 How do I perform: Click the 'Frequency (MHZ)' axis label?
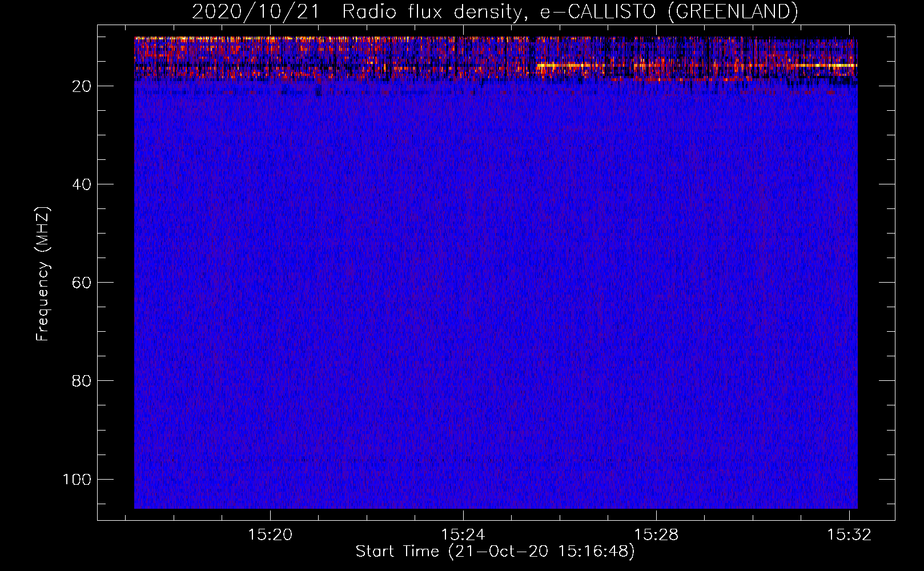tap(43, 274)
